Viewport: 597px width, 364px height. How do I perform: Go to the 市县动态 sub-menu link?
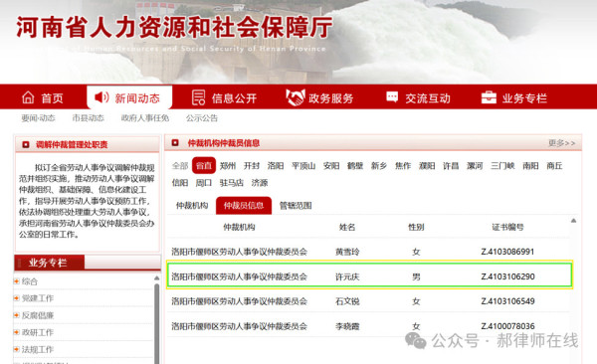pos(88,118)
